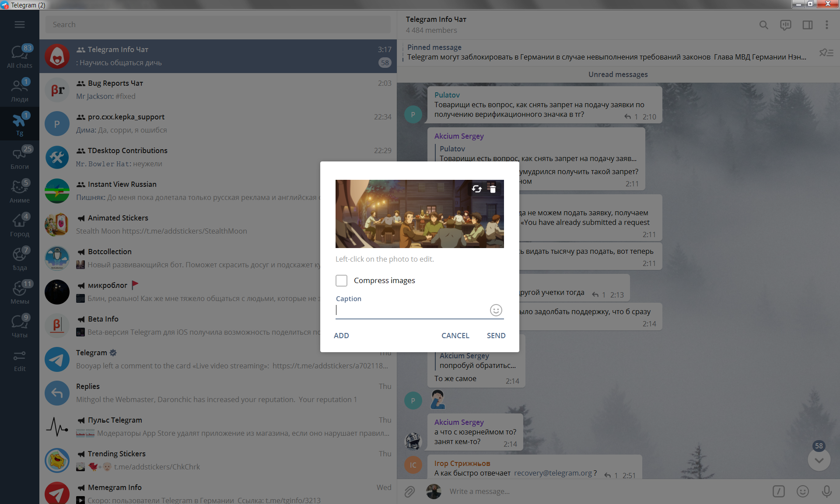Open the hamburger main menu
This screenshot has width=840, height=504.
20,24
